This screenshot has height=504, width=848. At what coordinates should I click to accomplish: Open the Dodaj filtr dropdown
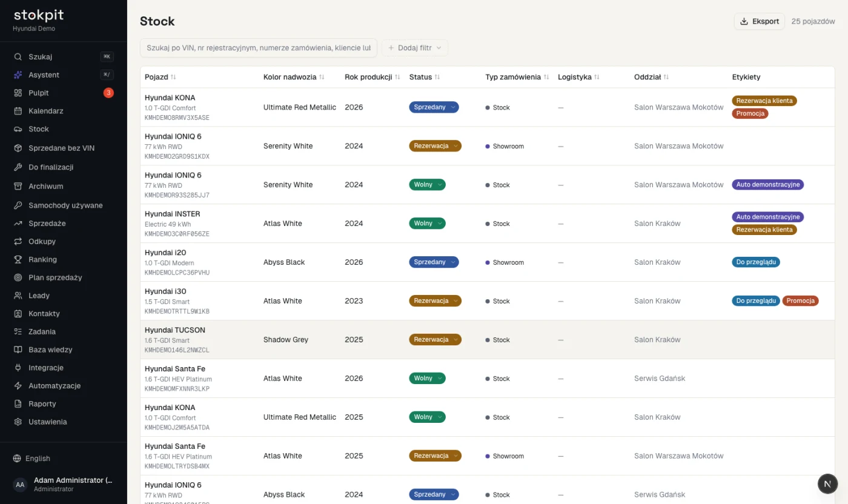point(415,48)
